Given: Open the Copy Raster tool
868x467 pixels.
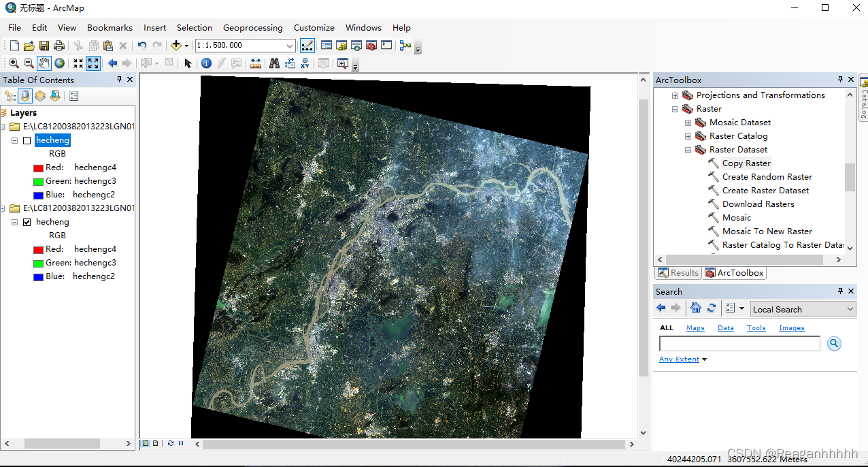Looking at the screenshot, I should click(x=746, y=163).
